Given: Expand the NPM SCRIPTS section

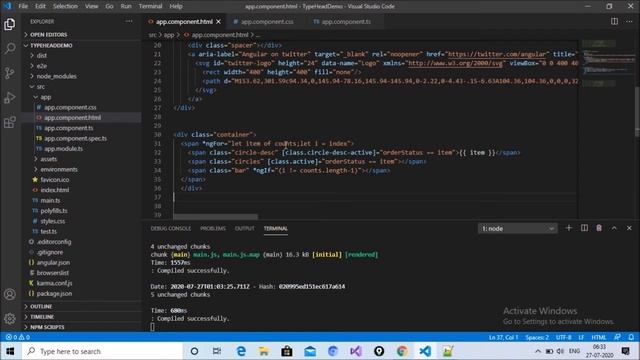Looking at the screenshot, I should [82, 327].
